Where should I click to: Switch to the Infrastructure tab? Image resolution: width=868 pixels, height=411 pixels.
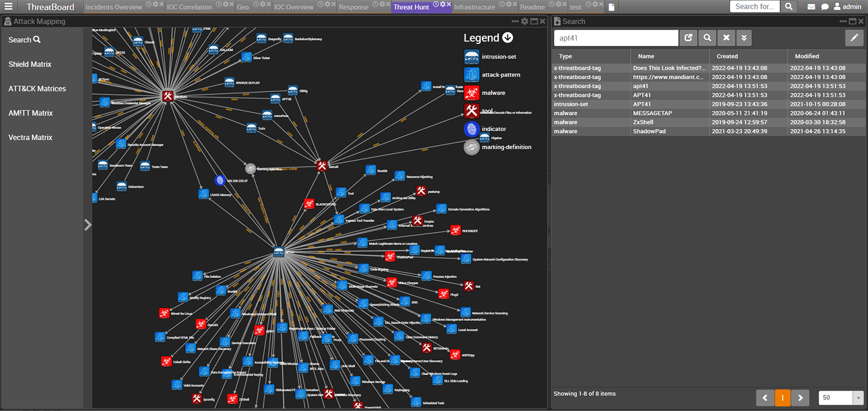[475, 8]
